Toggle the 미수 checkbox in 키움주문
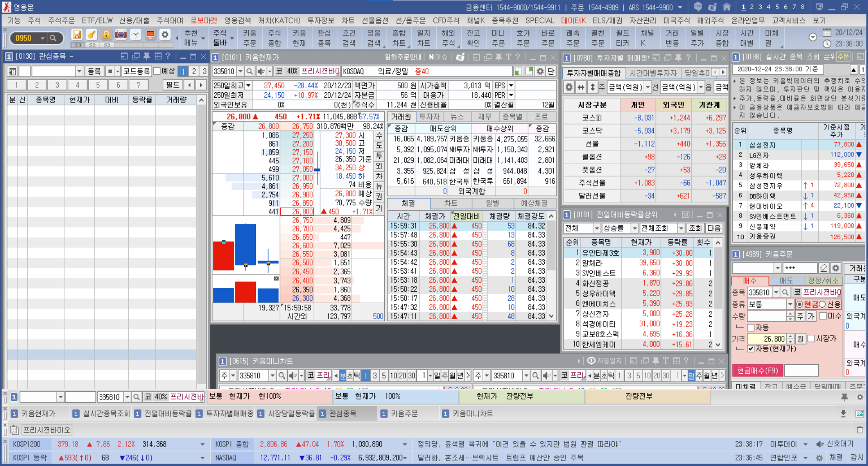 823,316
